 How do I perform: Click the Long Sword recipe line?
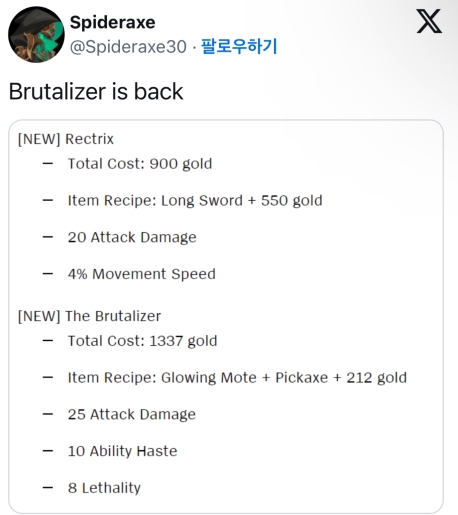pyautogui.click(x=195, y=201)
